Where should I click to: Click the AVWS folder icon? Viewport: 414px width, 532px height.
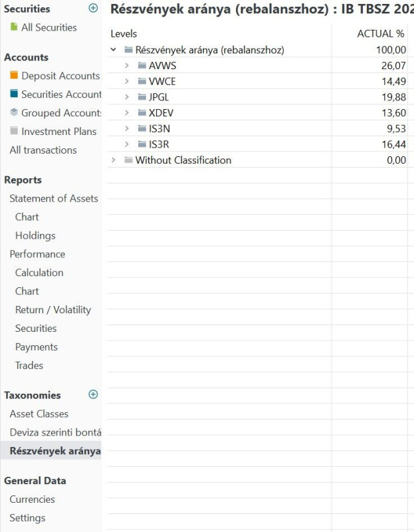click(x=142, y=66)
